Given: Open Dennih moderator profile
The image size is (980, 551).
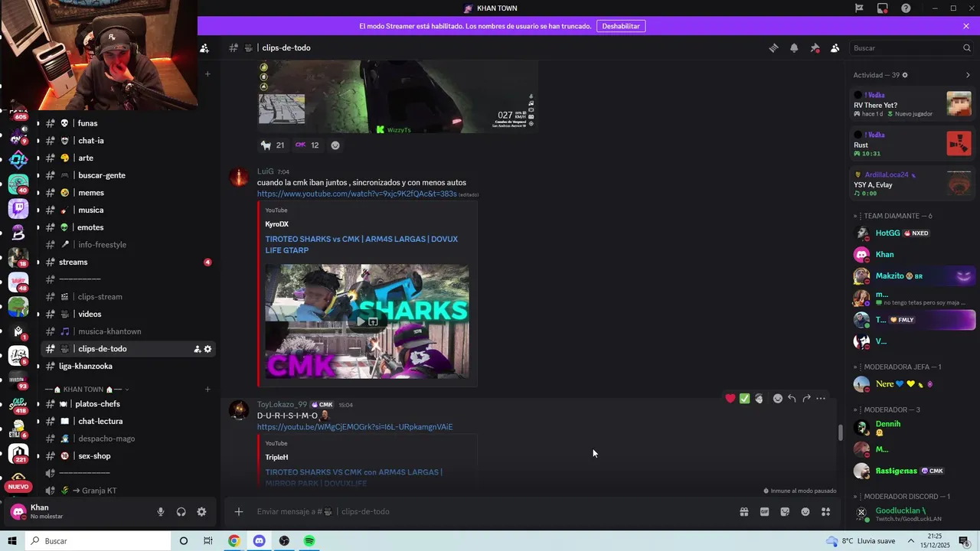Looking at the screenshot, I should point(913,427).
